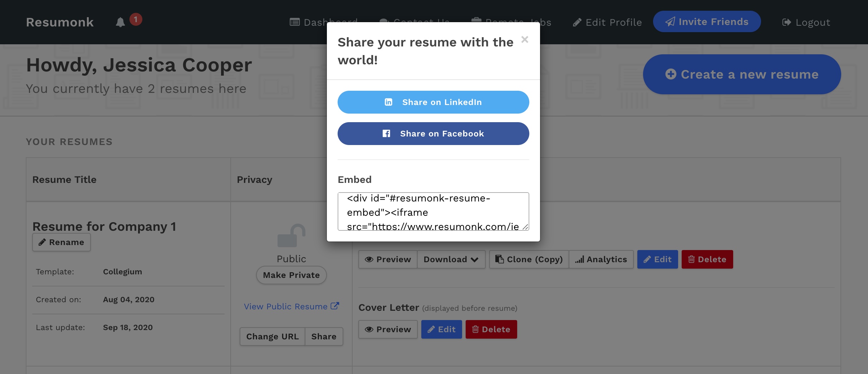Change the resume URL
This screenshot has width=868, height=374.
click(273, 336)
